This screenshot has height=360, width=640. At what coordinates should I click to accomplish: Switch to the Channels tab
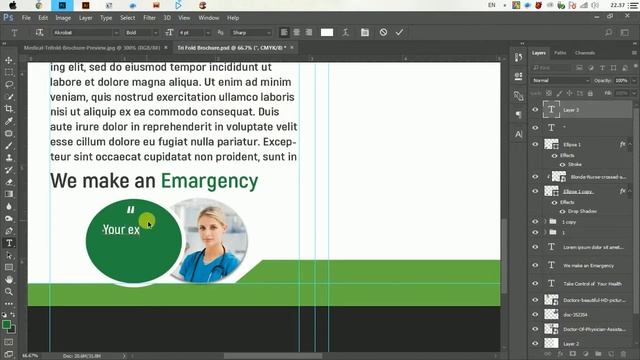(x=585, y=53)
